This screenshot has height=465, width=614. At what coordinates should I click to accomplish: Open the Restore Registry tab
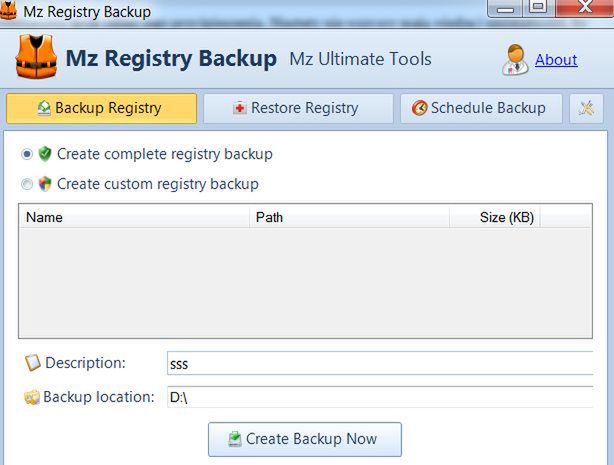coord(298,109)
